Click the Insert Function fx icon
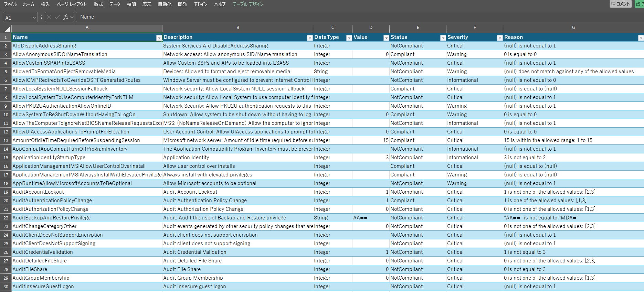This screenshot has width=644, height=292. (x=65, y=17)
